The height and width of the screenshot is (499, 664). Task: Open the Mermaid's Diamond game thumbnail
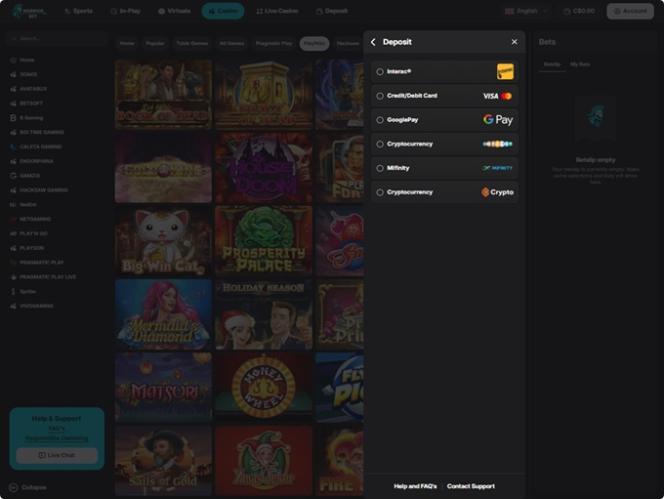[x=163, y=314]
